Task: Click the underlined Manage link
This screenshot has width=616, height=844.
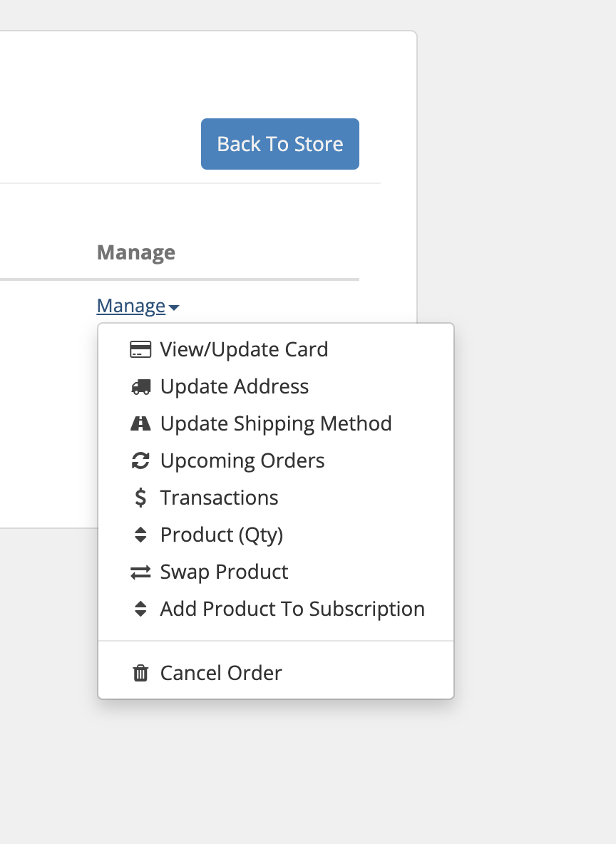Action: click(131, 307)
